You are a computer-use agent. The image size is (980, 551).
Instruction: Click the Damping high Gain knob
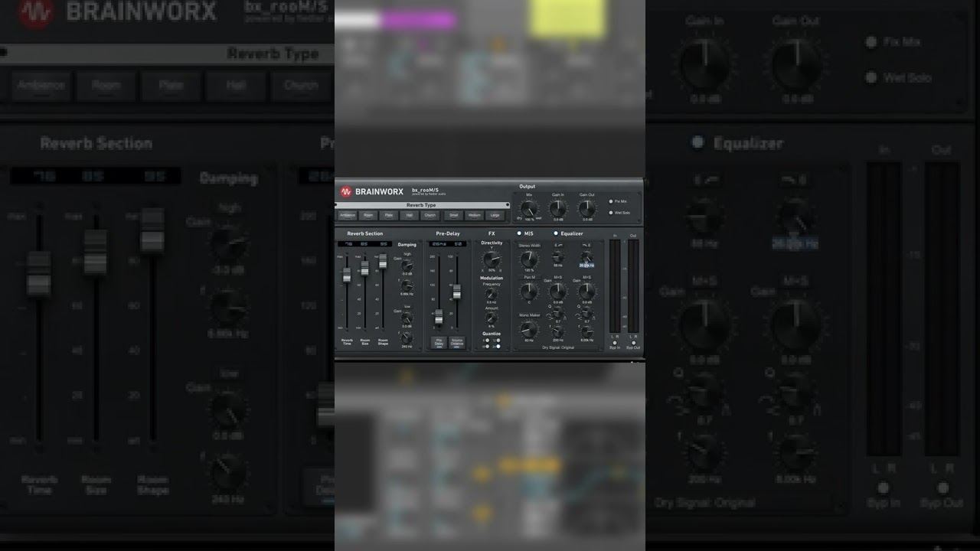407,266
